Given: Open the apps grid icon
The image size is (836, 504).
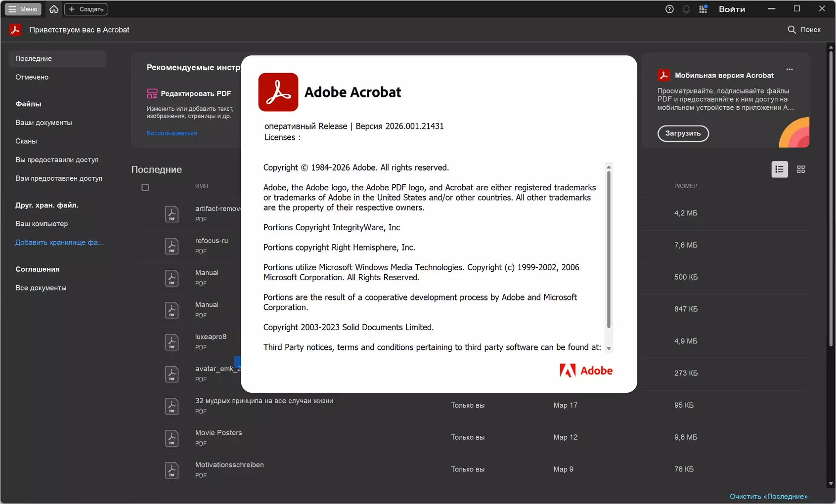Looking at the screenshot, I should coord(703,9).
